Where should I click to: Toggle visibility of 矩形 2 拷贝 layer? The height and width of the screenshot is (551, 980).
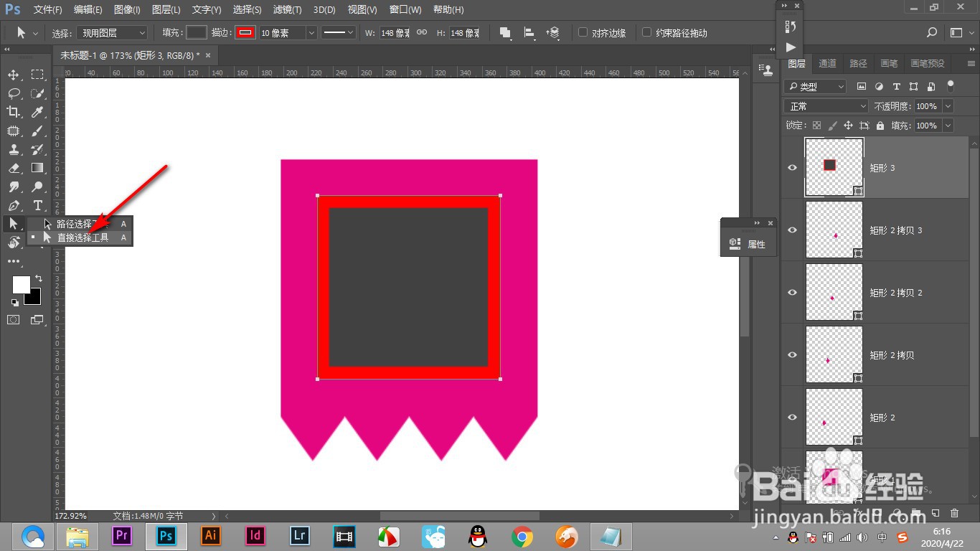[x=793, y=355]
